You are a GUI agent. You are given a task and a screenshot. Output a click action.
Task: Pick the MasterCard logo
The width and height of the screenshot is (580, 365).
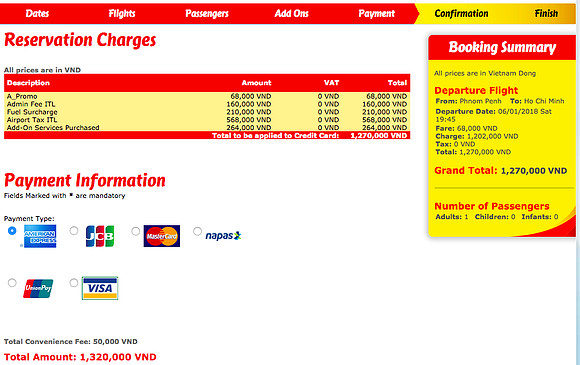[x=162, y=236]
